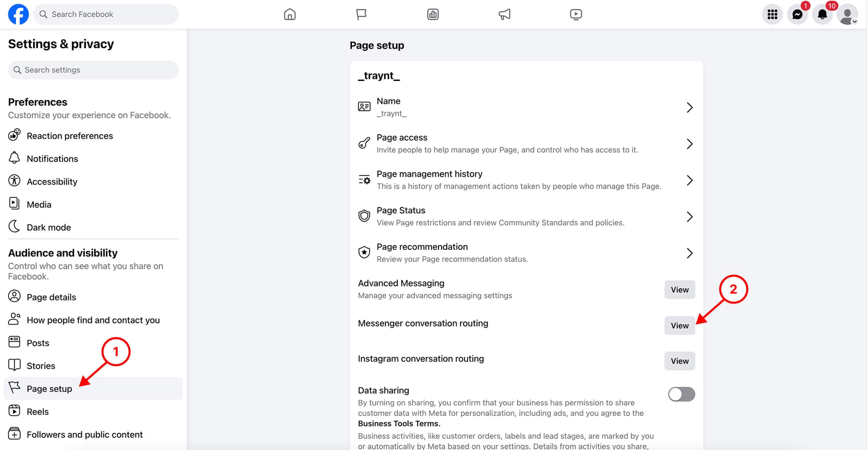Open the apps grid menu icon
This screenshot has height=450, width=868.
(x=772, y=14)
